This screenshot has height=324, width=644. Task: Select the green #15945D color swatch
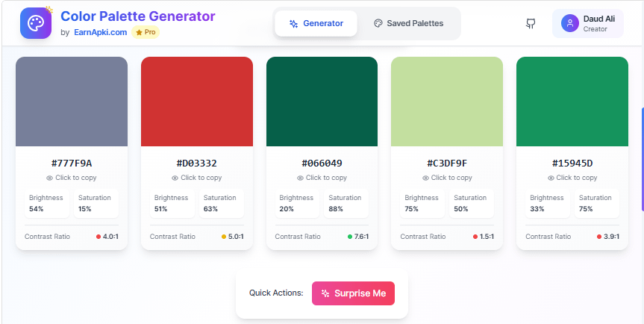(x=572, y=102)
